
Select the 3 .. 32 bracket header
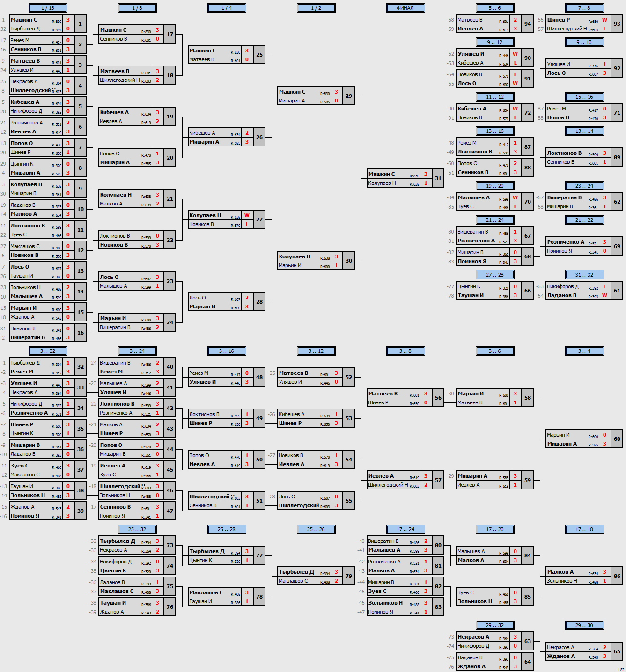48,351
